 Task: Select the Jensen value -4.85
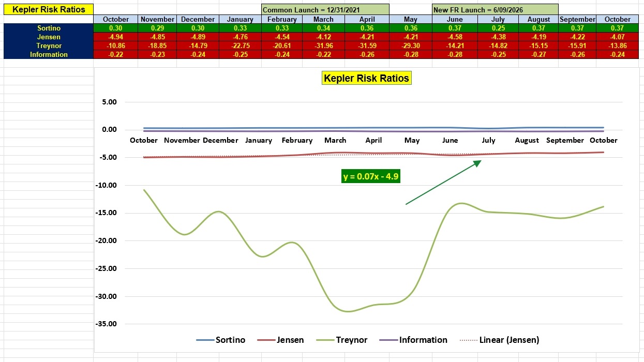click(x=157, y=37)
